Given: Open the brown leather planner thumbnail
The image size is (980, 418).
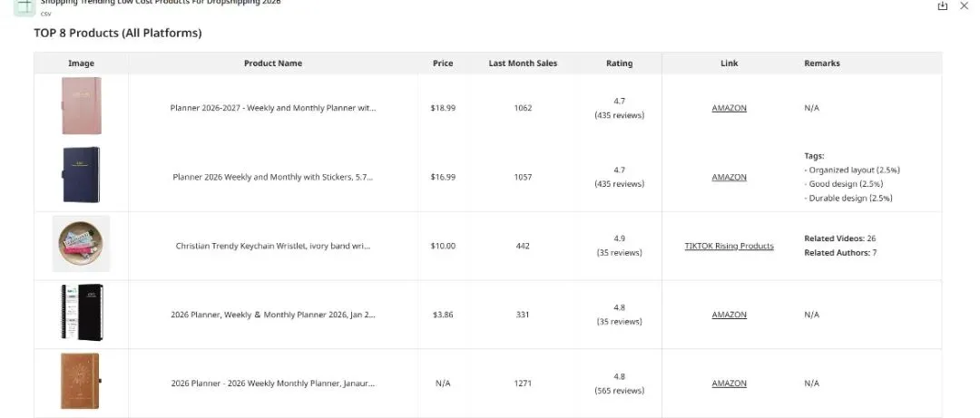Looking at the screenshot, I should coord(81,382).
